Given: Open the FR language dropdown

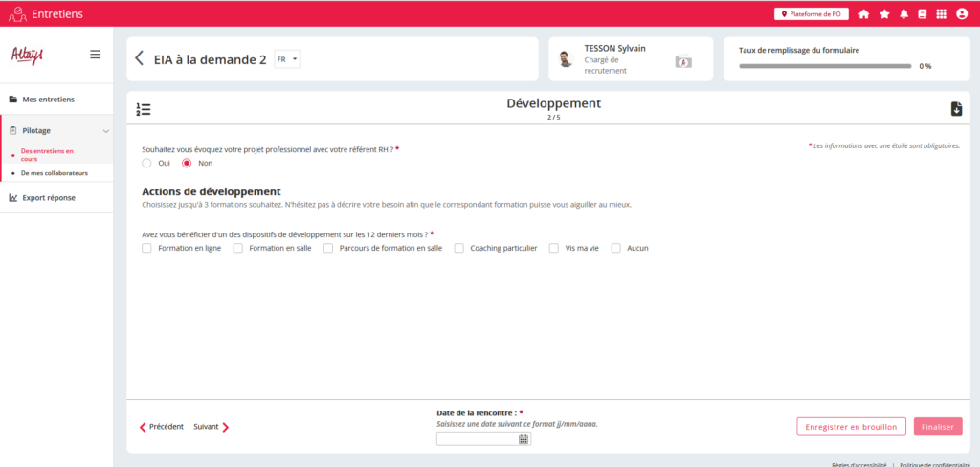Looking at the screenshot, I should click(287, 59).
